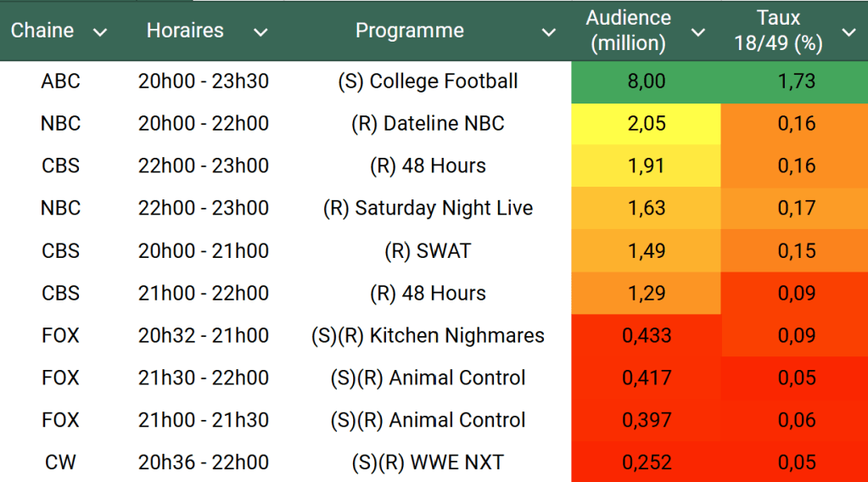Select the (R) Saturday Night Live cell
The height and width of the screenshot is (482, 868).
coord(428,209)
